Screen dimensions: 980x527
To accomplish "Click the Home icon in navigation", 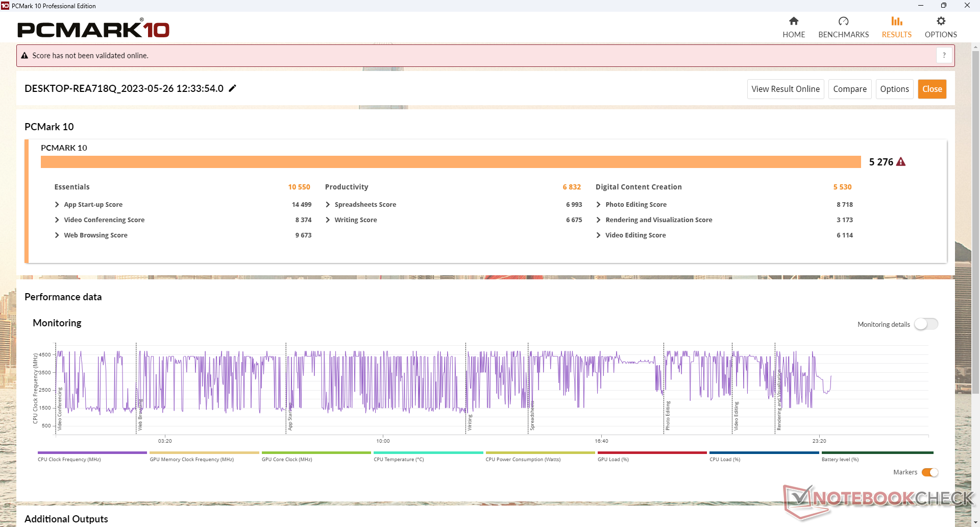I will (793, 21).
